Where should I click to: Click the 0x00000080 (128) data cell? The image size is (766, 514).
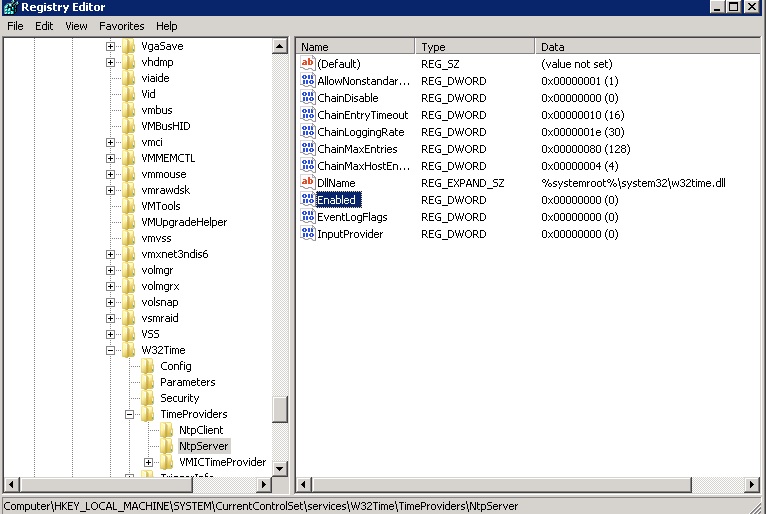586,149
